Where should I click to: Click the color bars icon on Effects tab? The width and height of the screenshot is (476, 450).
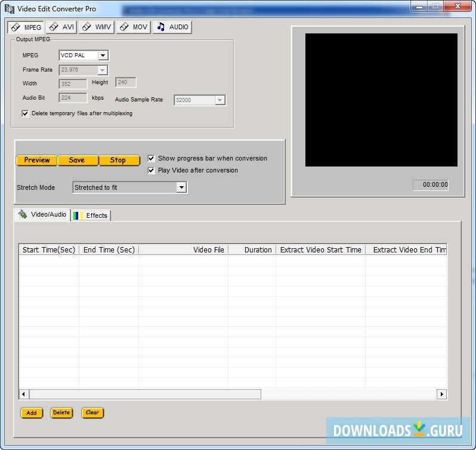pyautogui.click(x=78, y=215)
